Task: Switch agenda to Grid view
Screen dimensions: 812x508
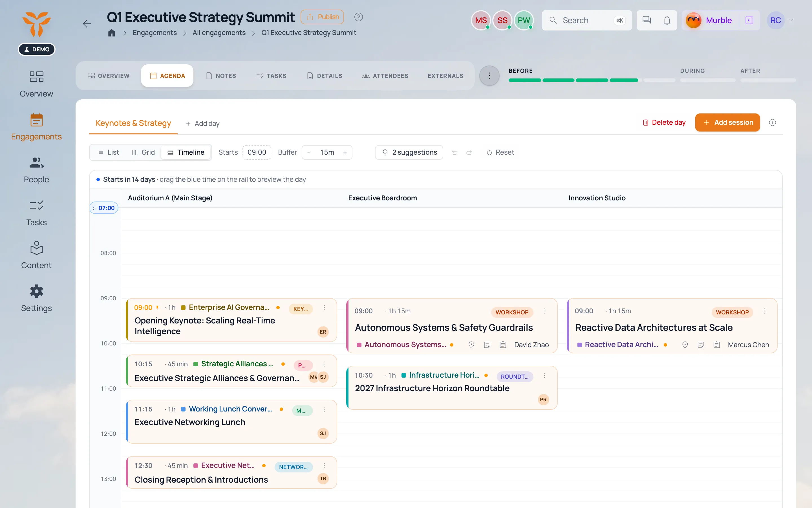Action: pos(143,152)
